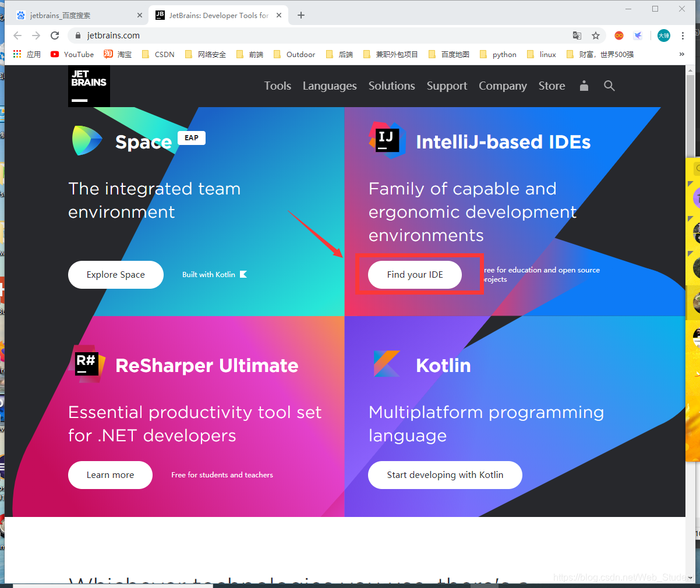Open the Languages menu
Screen dimensions: 700x588
click(x=330, y=86)
